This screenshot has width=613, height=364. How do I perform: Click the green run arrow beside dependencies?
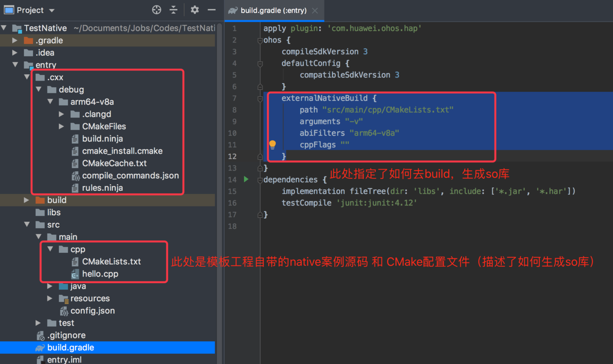point(246,179)
